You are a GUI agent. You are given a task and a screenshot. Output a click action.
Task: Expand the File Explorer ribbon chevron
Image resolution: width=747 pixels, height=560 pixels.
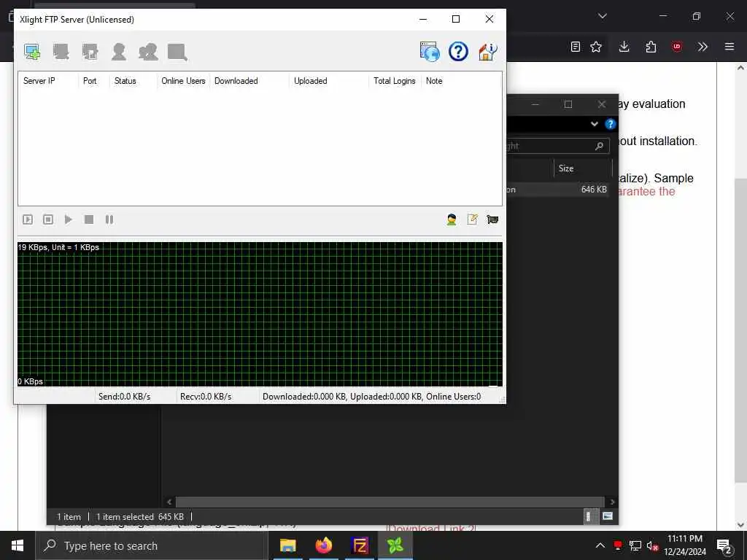click(x=594, y=124)
